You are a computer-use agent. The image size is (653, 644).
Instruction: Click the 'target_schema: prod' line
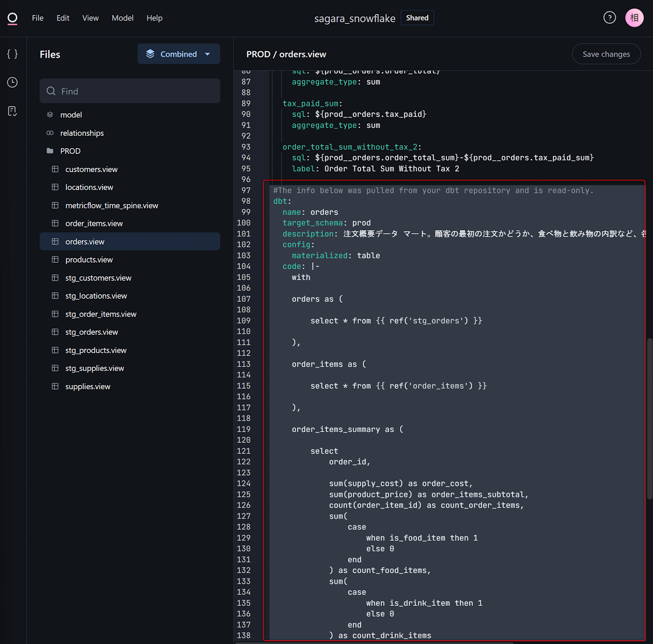pos(326,223)
